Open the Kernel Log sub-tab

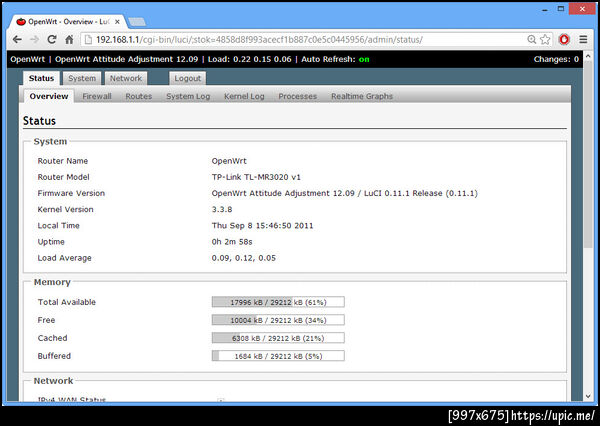click(x=244, y=96)
